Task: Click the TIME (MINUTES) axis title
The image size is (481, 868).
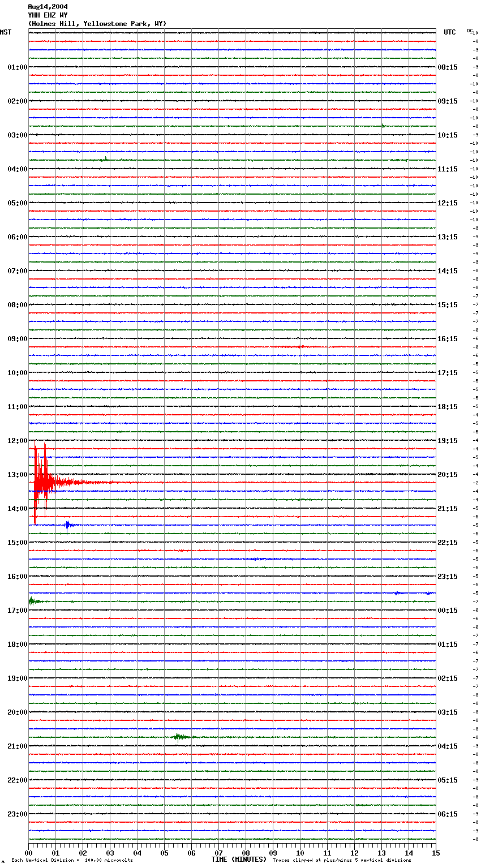Action: 239,860
